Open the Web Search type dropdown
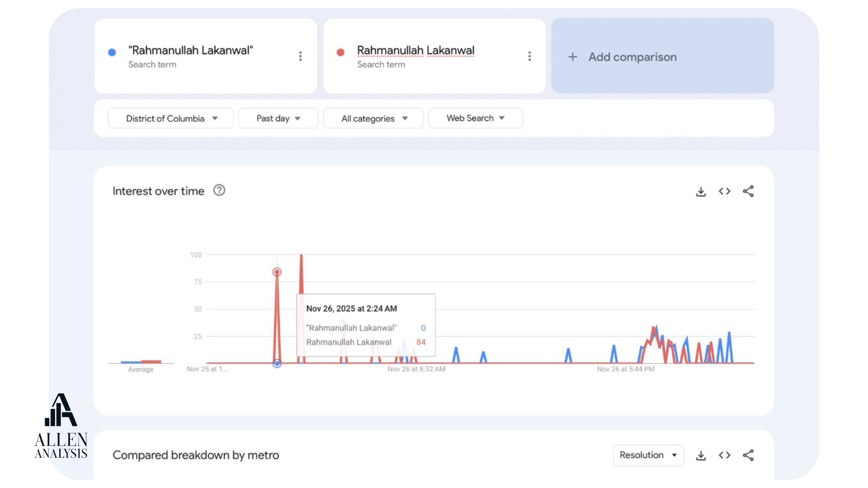 pos(475,118)
